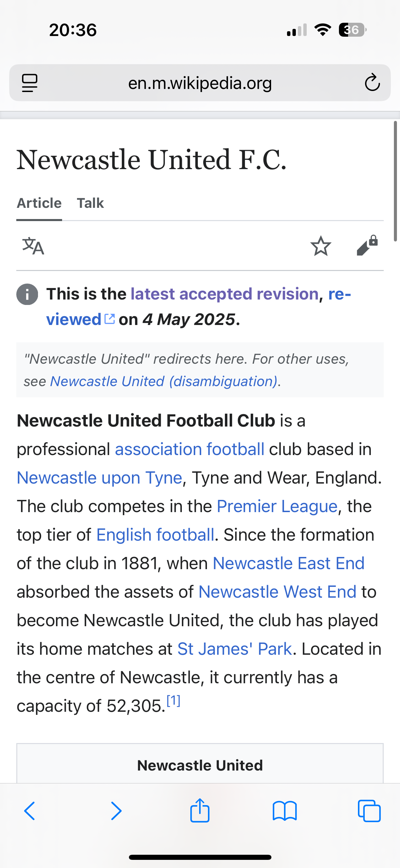Open the latest accepted revision link
Viewport: 400px width, 868px height.
click(x=225, y=294)
